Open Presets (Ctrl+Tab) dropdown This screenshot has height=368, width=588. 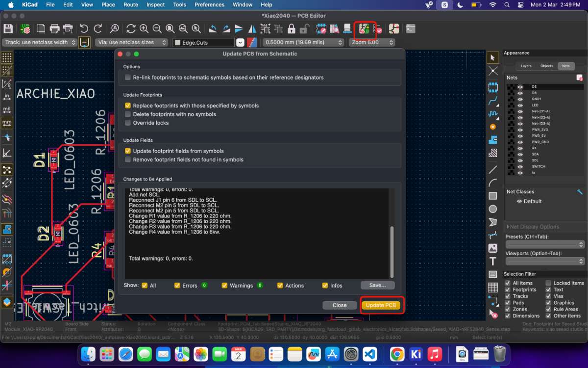(545, 244)
